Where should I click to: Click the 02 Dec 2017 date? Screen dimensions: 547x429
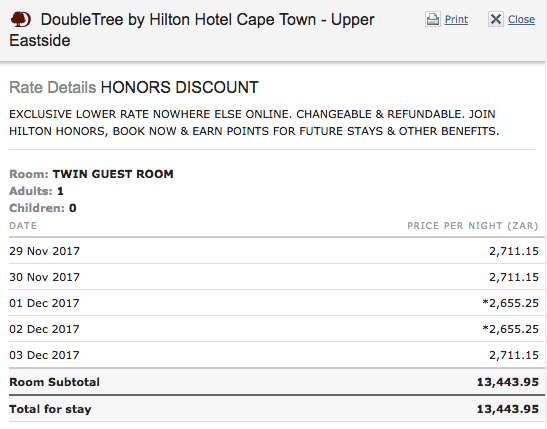pos(44,329)
